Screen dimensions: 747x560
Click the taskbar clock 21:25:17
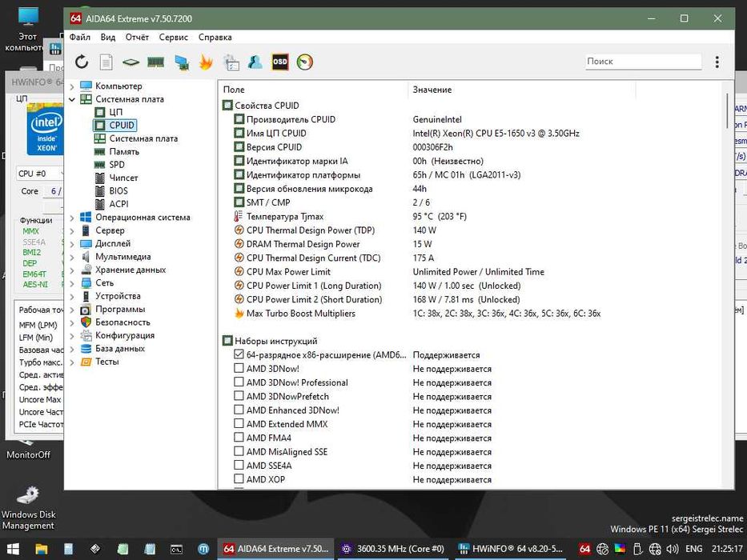[727, 549]
